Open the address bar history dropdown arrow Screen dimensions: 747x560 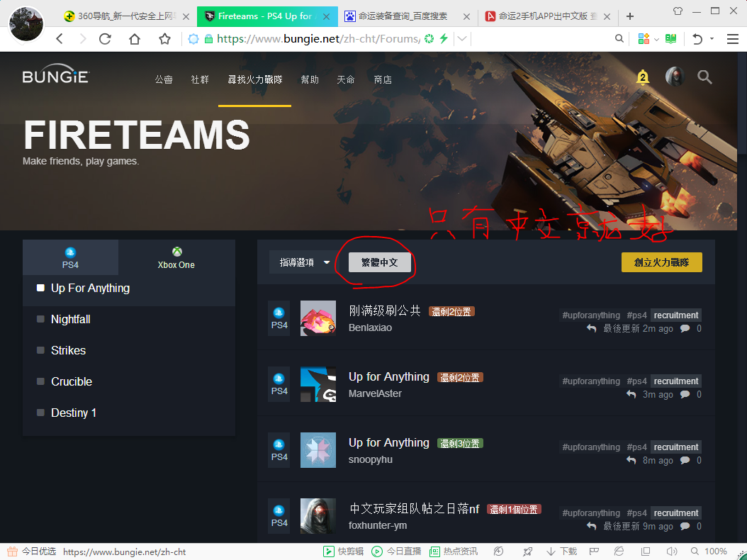tap(462, 38)
